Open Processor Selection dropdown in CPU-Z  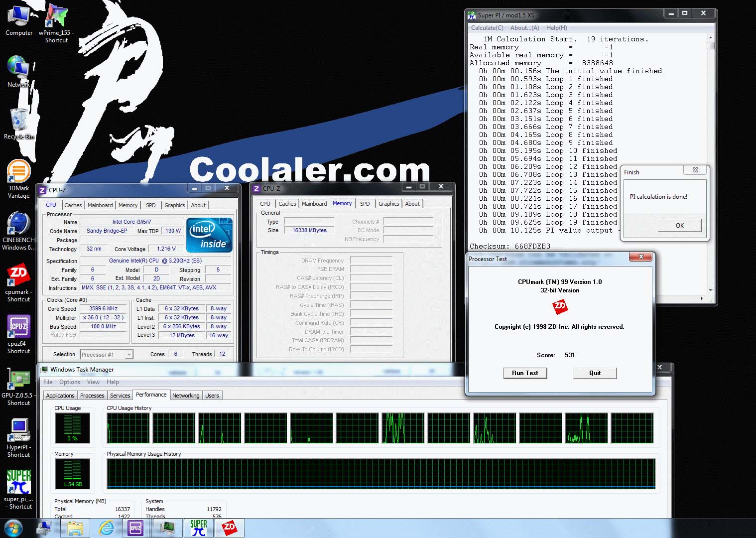[107, 355]
